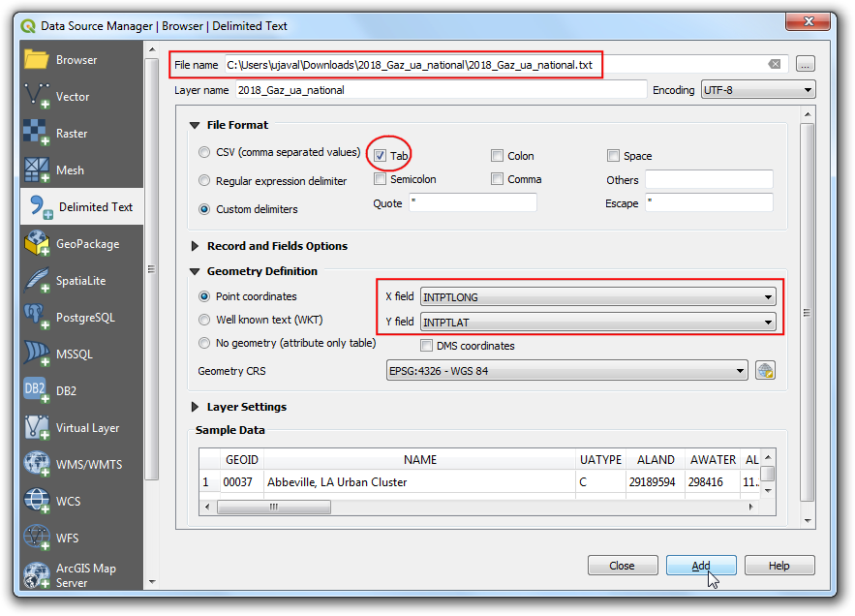The height and width of the screenshot is (616, 855).
Task: Select the GeoPackage icon in sidebar
Action: click(37, 243)
